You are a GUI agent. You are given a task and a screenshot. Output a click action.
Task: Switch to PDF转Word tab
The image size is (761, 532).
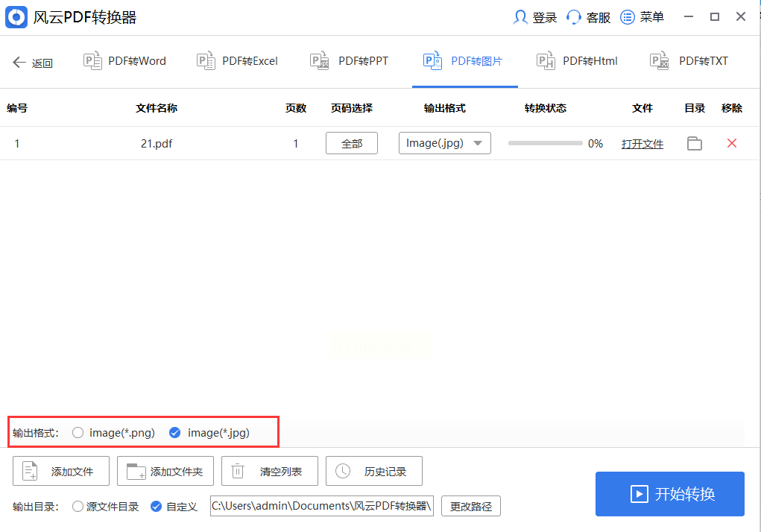(x=125, y=61)
